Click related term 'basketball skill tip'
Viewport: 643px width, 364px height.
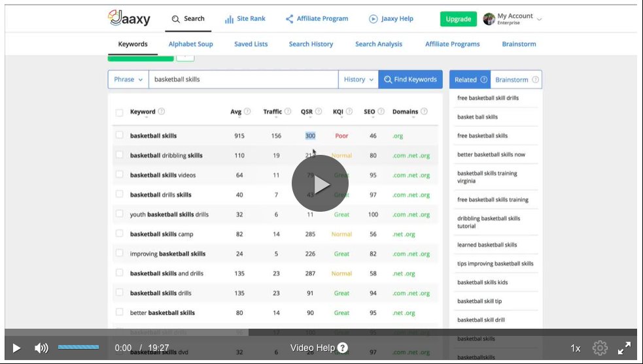pyautogui.click(x=479, y=301)
